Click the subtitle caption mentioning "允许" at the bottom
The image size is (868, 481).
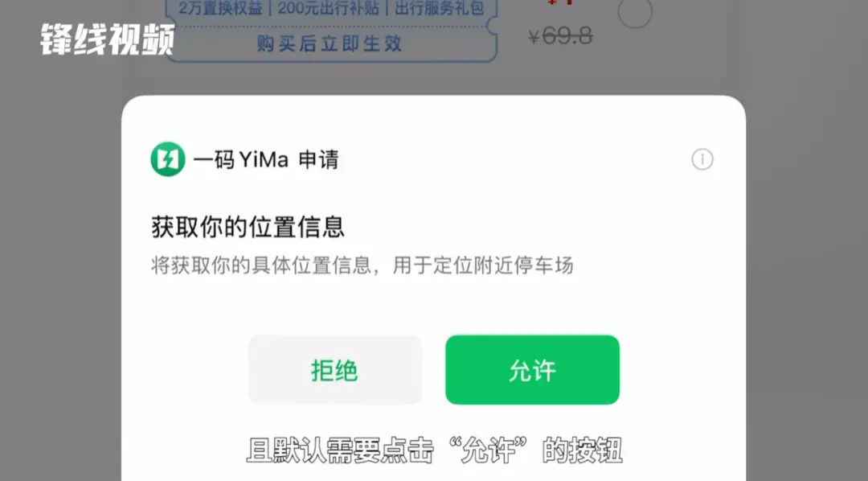[435, 450]
